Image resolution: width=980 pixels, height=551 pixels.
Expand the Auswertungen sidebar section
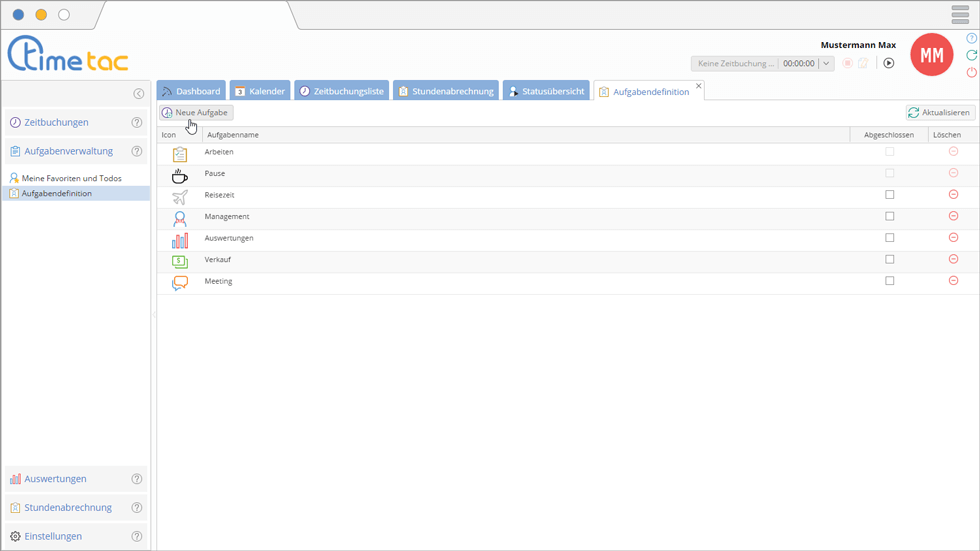pyautogui.click(x=56, y=479)
